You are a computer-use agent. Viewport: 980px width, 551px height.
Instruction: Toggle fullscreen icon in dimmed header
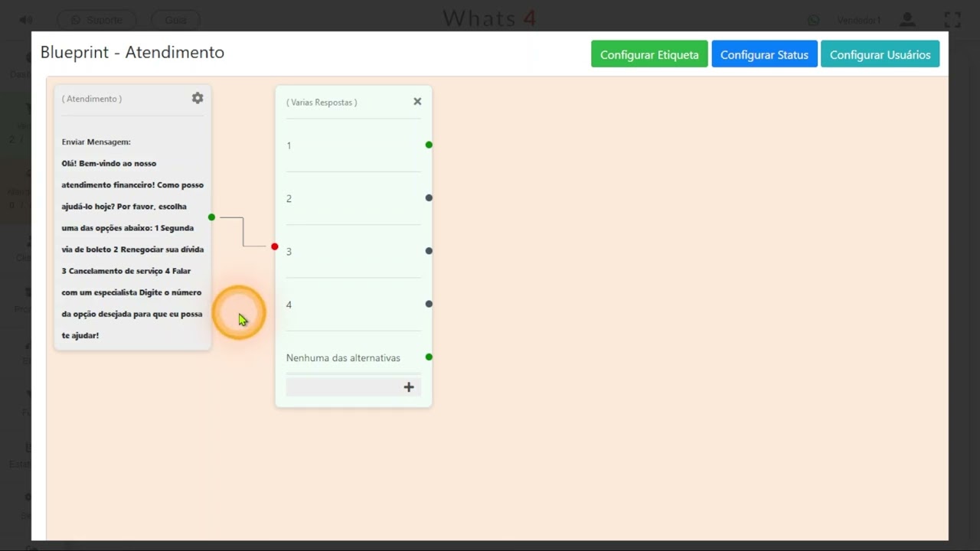point(952,20)
